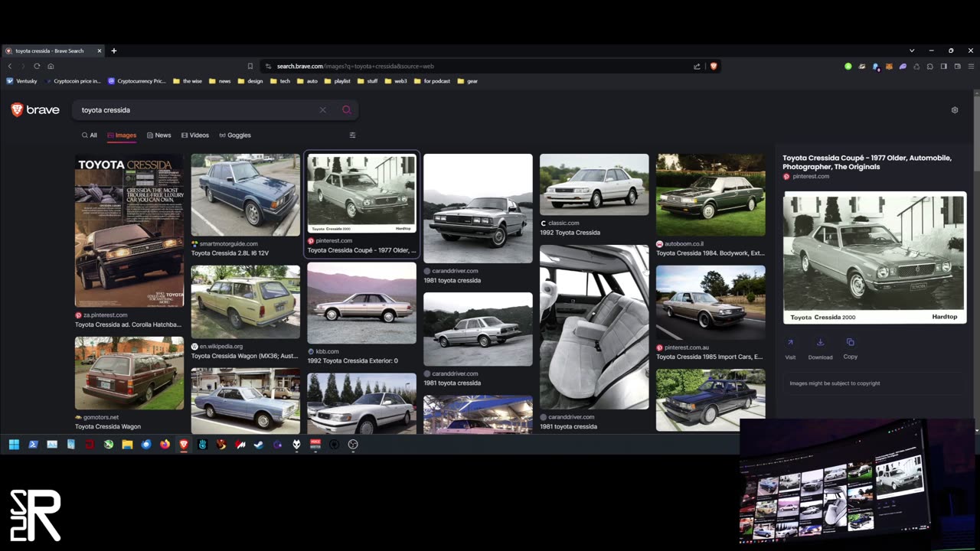Click the Copy icon in the preview panel

tap(850, 343)
